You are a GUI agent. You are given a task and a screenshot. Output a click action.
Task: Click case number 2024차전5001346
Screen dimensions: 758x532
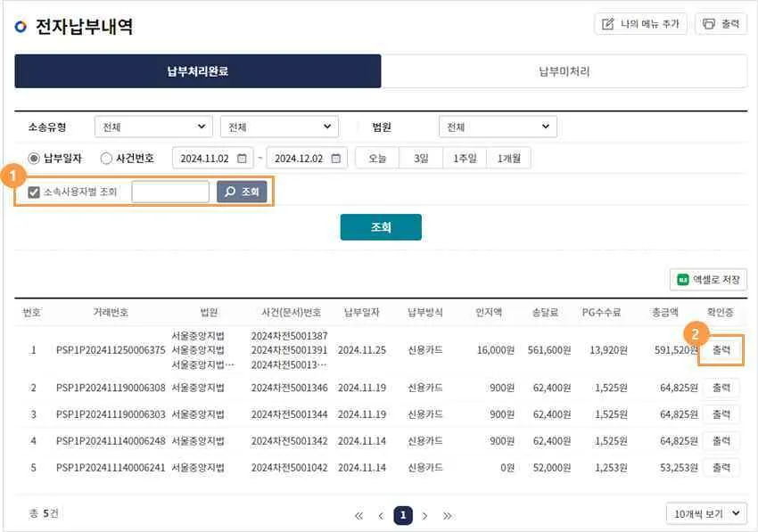pos(289,388)
